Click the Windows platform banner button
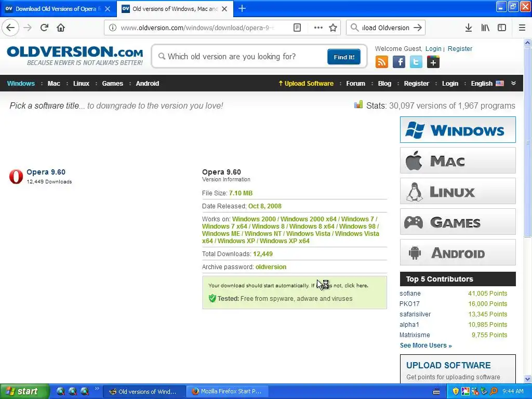 tap(458, 129)
